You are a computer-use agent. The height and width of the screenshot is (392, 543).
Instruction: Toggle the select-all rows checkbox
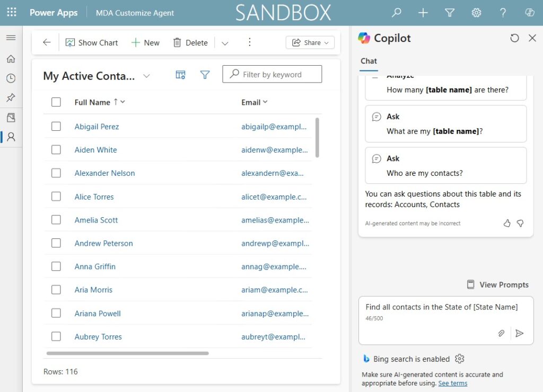pos(56,102)
